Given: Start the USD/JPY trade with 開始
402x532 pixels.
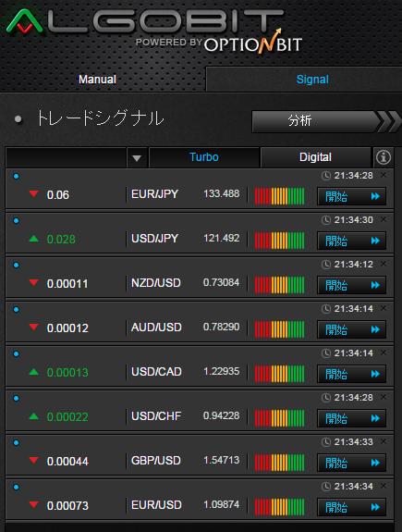Looking at the screenshot, I should [x=351, y=241].
